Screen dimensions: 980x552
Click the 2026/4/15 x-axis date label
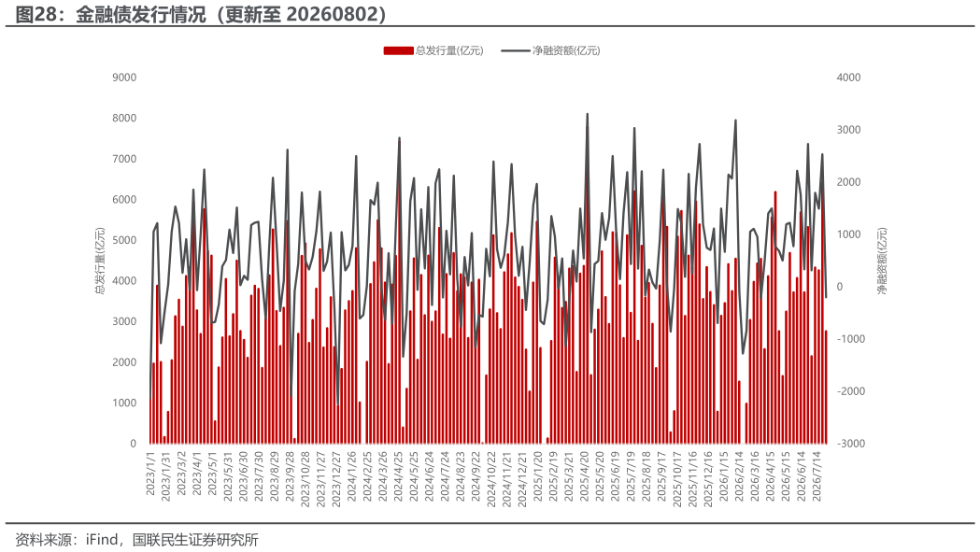pos(770,476)
